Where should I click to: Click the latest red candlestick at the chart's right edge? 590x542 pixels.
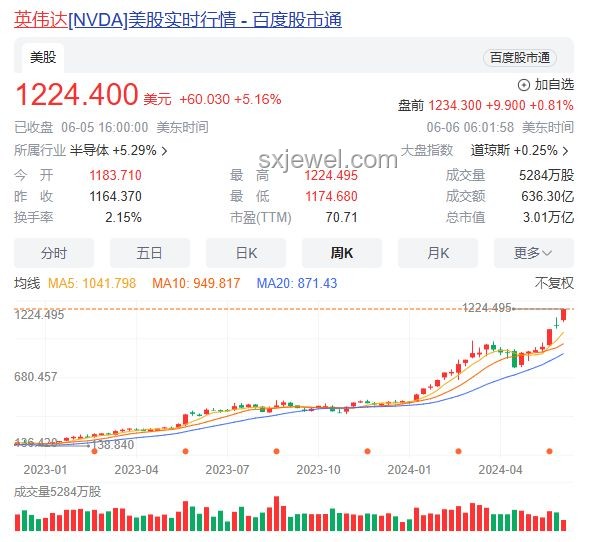point(563,315)
